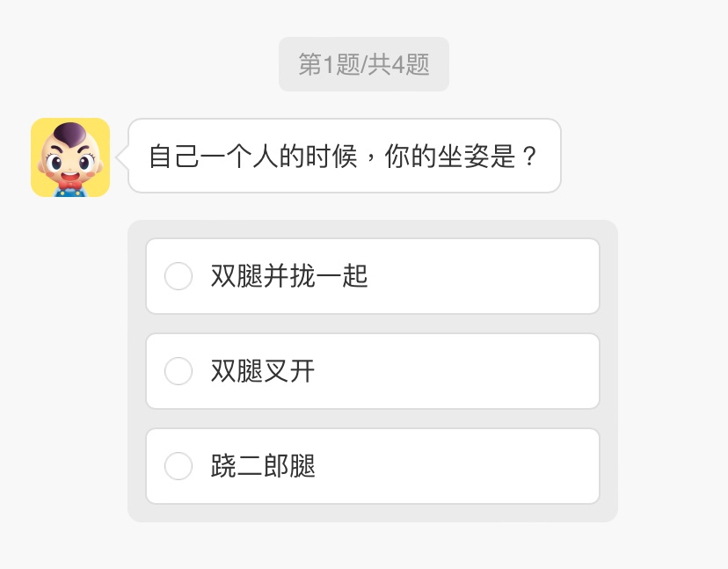
Task: Select the radio circle for 双腿叉开
Action: coord(178,371)
